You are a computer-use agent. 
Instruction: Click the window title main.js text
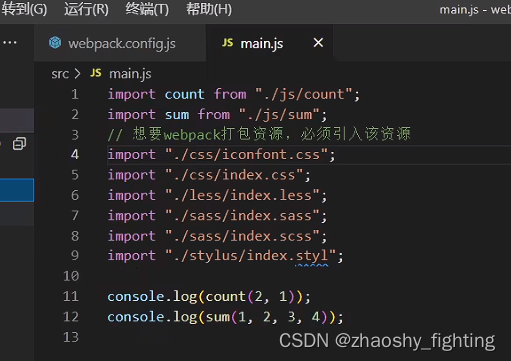coord(459,10)
